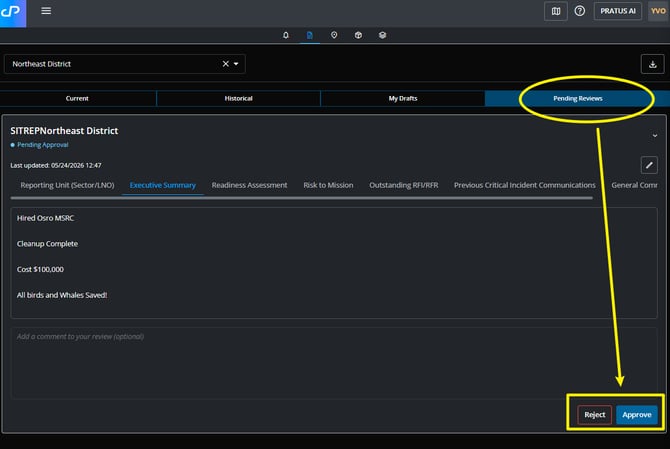Viewport: 670px width, 449px height.
Task: Open the notifications bell icon
Action: click(286, 35)
